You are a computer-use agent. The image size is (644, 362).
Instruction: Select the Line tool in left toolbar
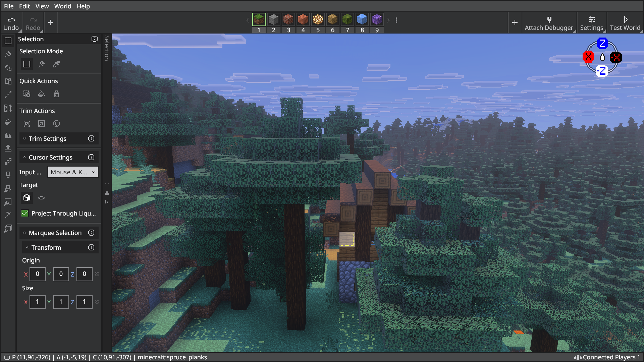click(8, 95)
